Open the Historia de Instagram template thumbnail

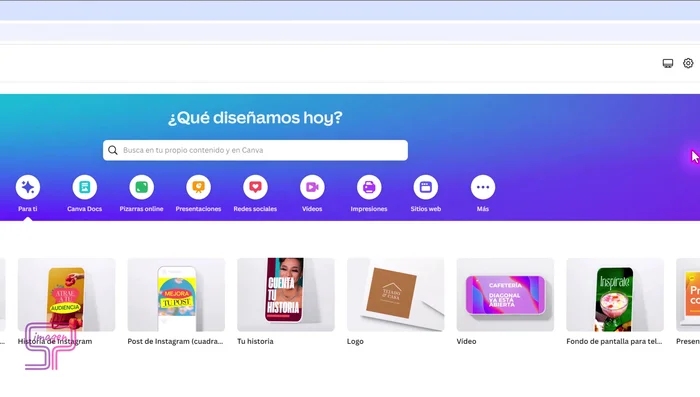click(x=67, y=294)
